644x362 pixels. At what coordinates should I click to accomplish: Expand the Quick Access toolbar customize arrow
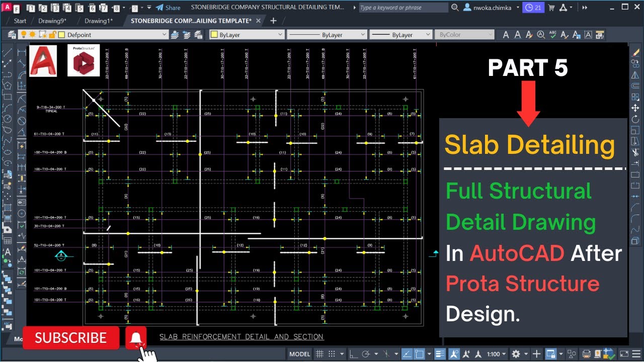[149, 8]
